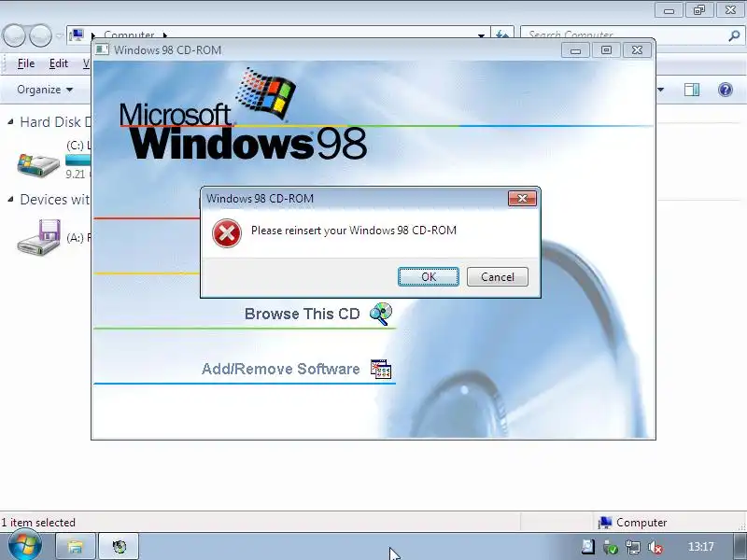Minimize the Windows 98 CD-ROM window

click(575, 50)
